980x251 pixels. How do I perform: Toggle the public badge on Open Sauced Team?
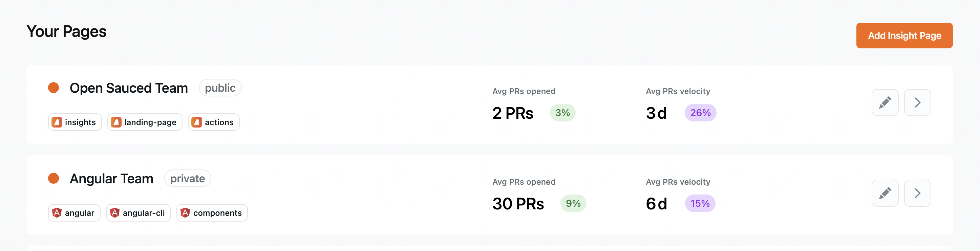point(220,88)
